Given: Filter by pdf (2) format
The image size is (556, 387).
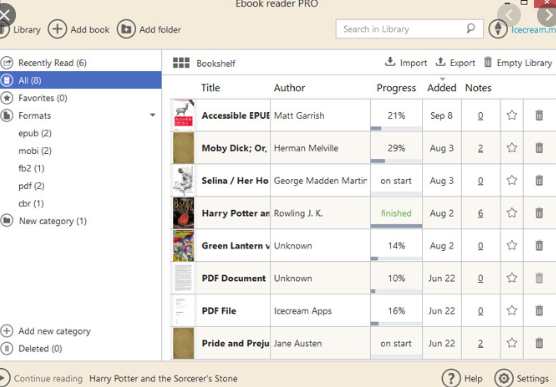Looking at the screenshot, I should click(31, 186).
